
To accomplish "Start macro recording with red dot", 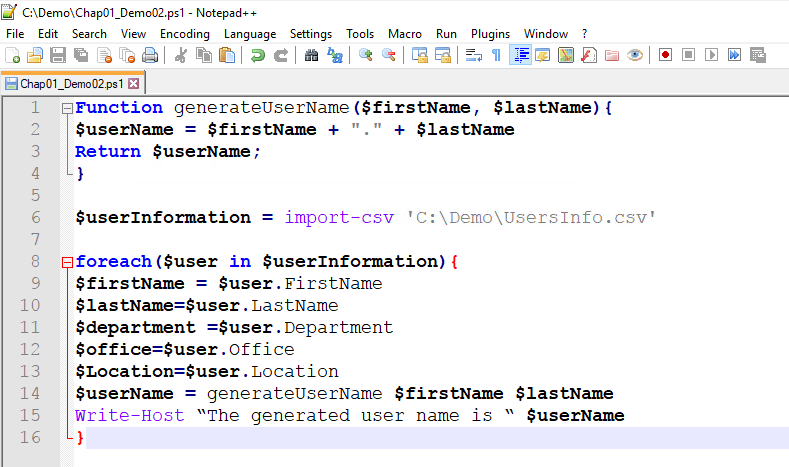I will pyautogui.click(x=665, y=55).
